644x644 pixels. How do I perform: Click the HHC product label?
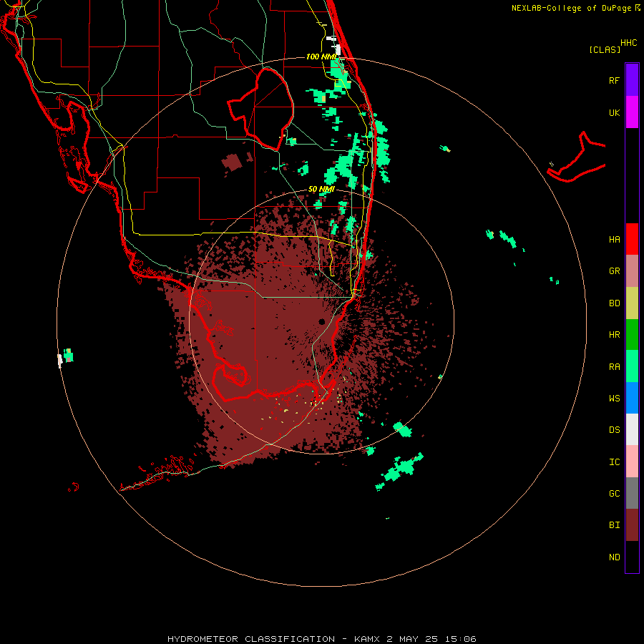tap(628, 43)
